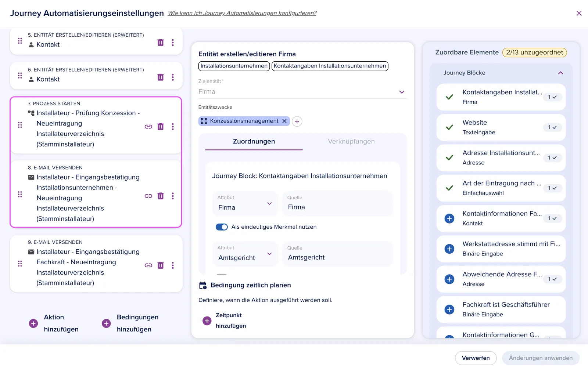588x366 pixels.
Task: Add new Bedingungen
Action: point(130,323)
